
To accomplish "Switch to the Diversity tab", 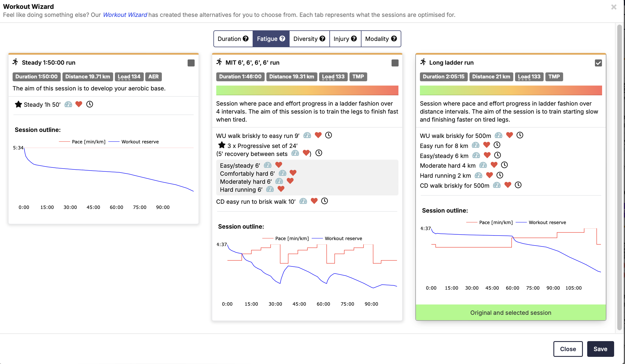I will tap(309, 39).
